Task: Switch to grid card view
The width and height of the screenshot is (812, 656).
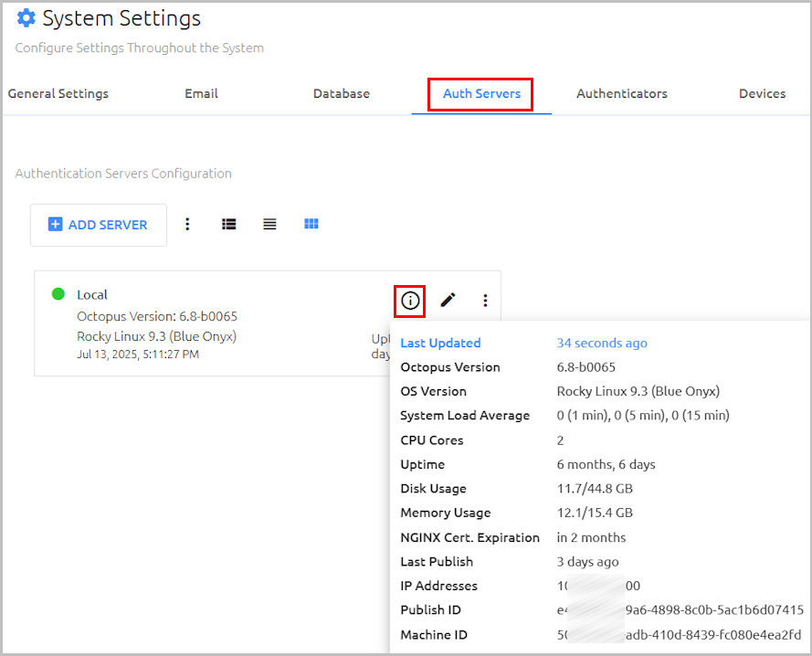Action: pyautogui.click(x=311, y=224)
